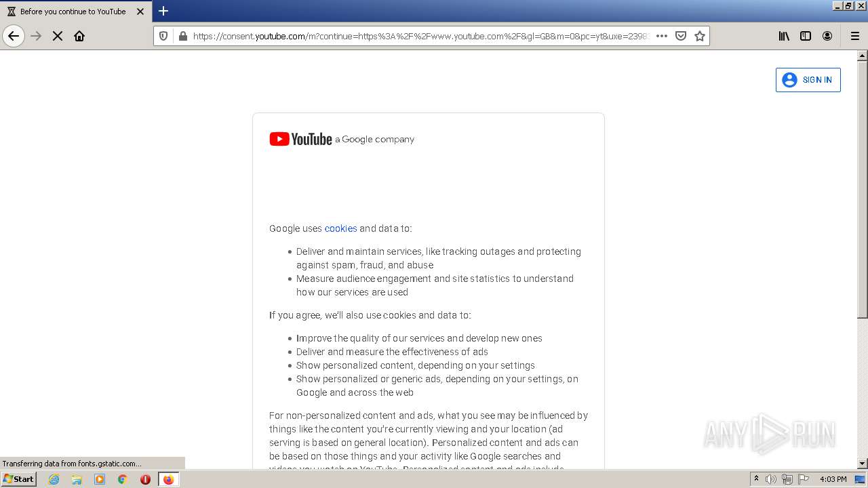Launch Internet Explorer from taskbar
Image resolution: width=868 pixels, height=488 pixels.
point(54,479)
